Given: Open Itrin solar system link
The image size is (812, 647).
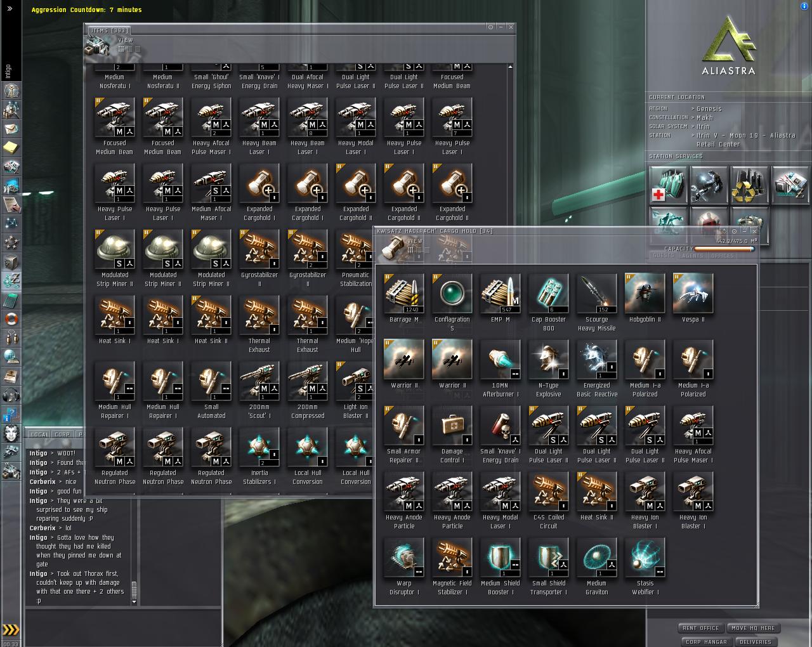Looking at the screenshot, I should coord(703,126).
